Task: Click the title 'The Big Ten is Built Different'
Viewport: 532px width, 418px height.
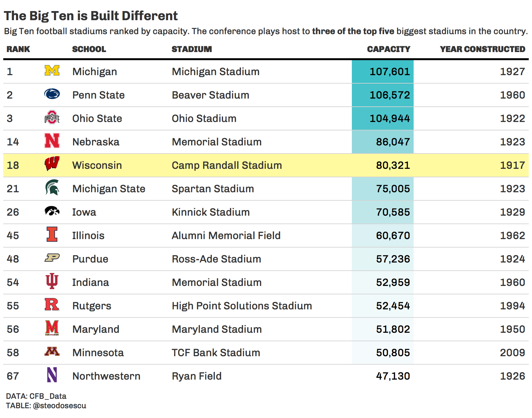Action: (x=91, y=16)
